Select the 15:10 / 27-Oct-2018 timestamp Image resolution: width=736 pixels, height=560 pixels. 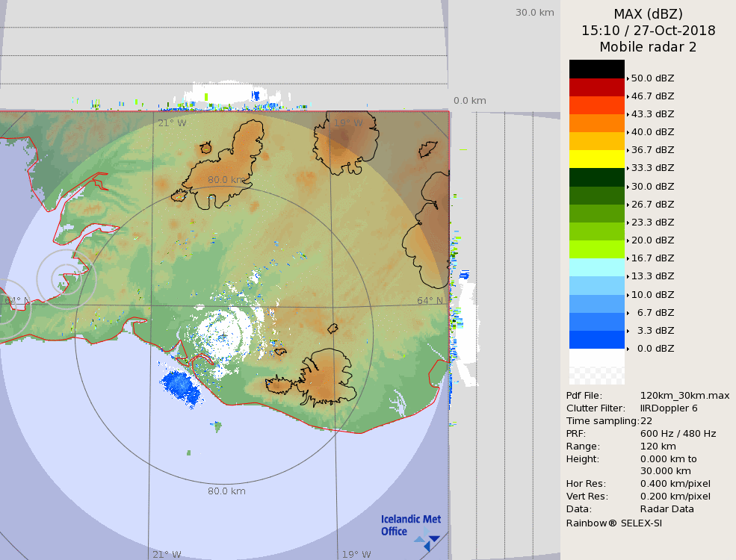(x=648, y=31)
